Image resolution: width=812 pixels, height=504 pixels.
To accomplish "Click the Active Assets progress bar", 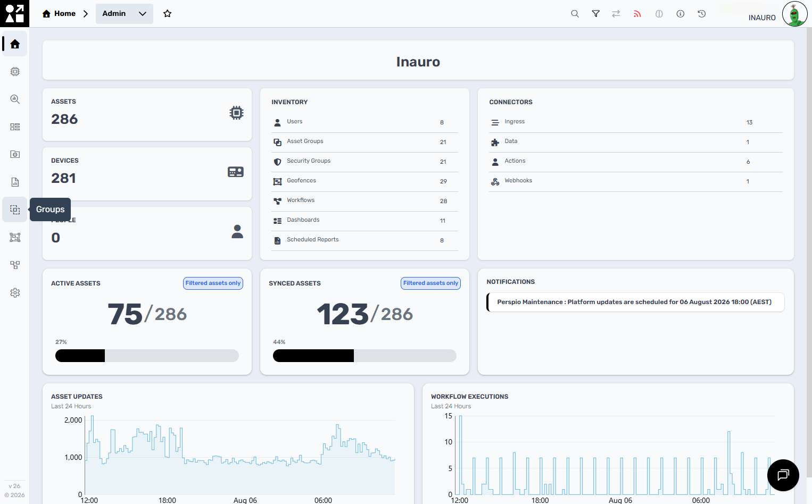I will [147, 356].
